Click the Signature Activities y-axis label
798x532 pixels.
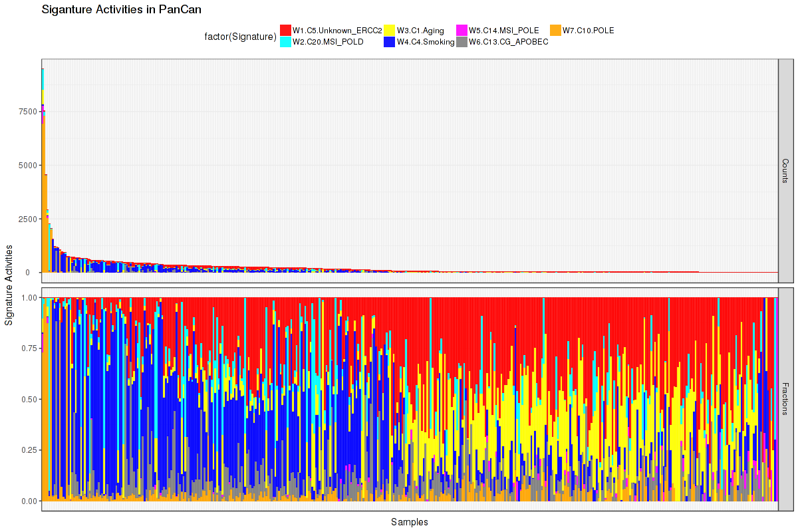[x=9, y=285]
